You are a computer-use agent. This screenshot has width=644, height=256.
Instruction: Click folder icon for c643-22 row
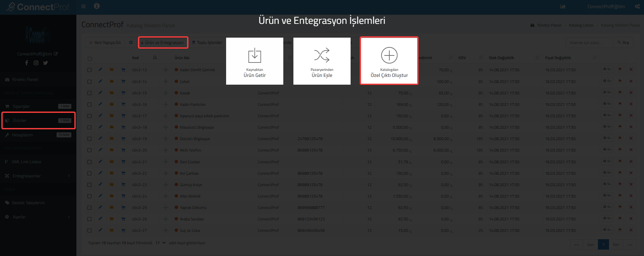[111, 173]
